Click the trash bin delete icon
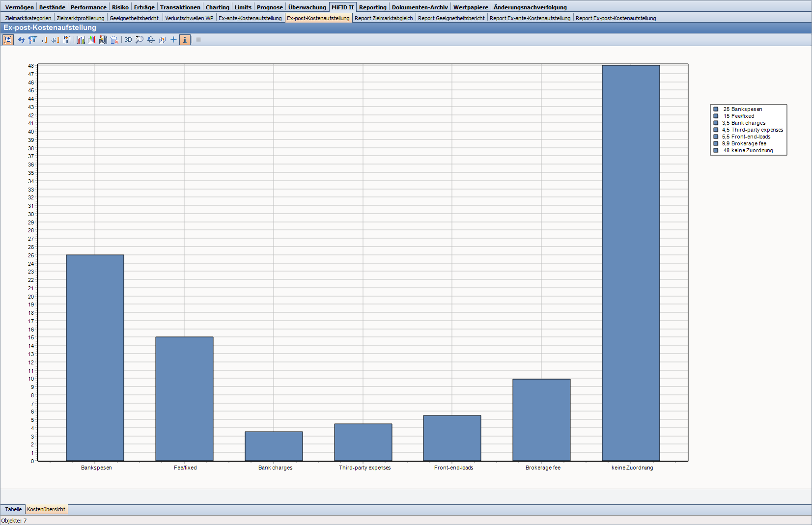812x525 pixels. tap(114, 40)
